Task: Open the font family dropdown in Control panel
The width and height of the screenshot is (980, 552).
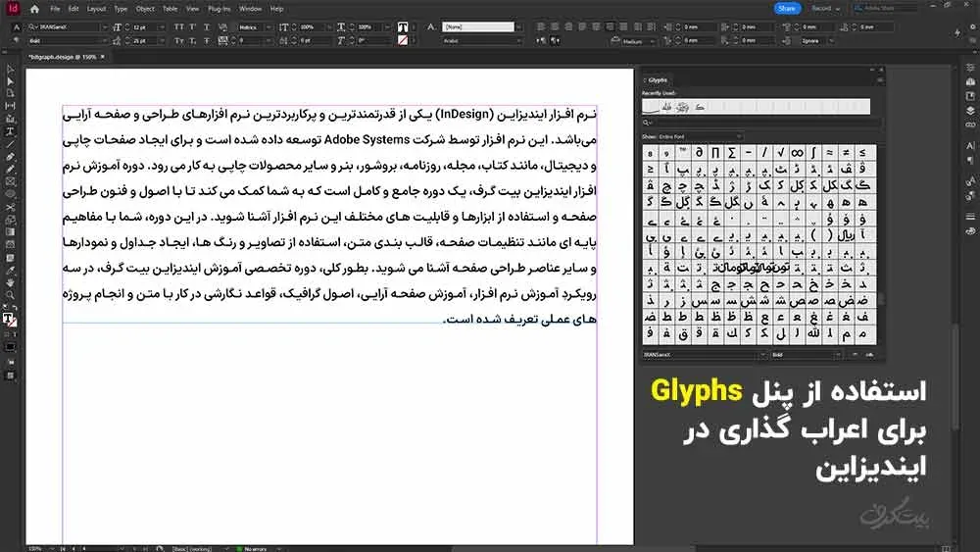Action: 105,26
